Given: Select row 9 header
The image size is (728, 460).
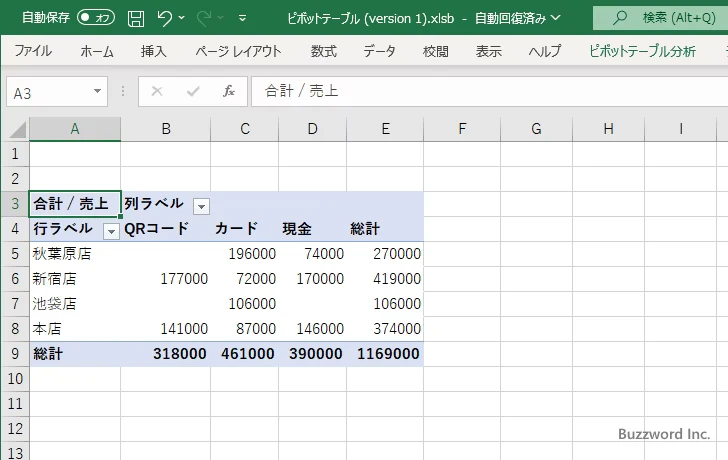Looking at the screenshot, I should click(15, 354).
